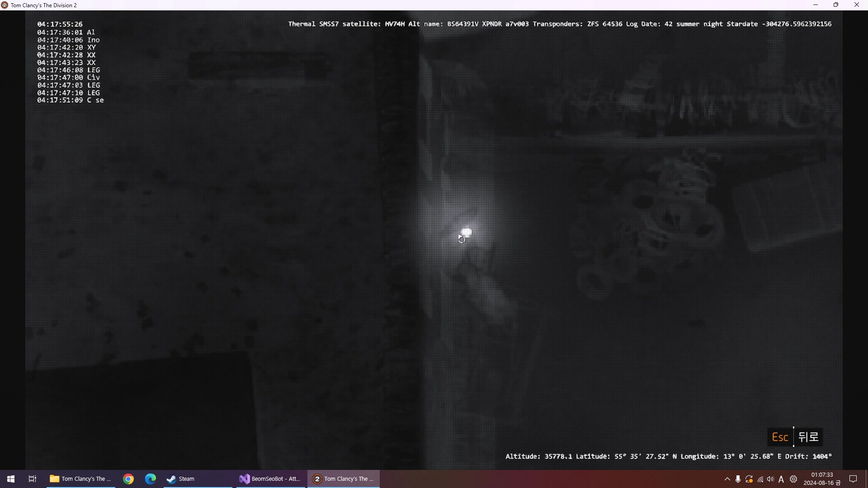Toggle the IME input mode A indicator
The image size is (868, 488).
(781, 479)
